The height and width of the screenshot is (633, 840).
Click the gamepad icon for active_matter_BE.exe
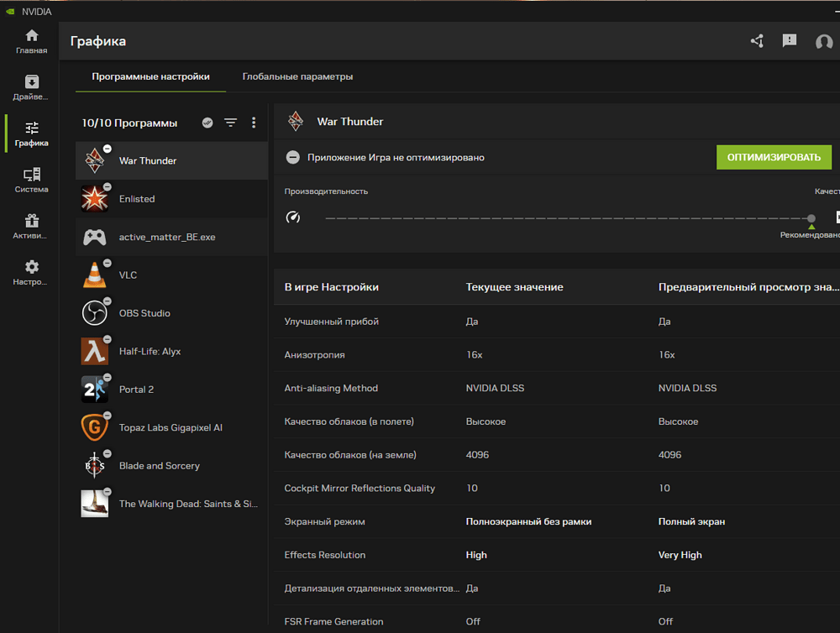pos(94,237)
